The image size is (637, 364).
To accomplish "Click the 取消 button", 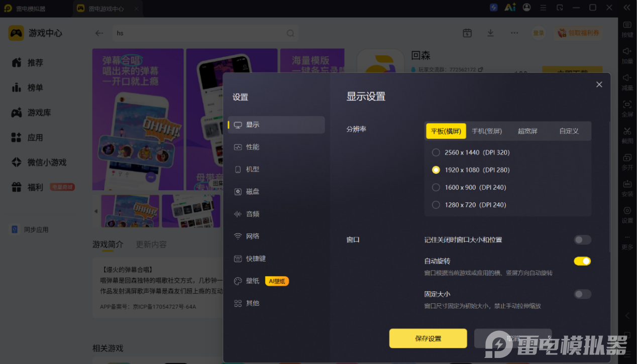I will tap(513, 338).
